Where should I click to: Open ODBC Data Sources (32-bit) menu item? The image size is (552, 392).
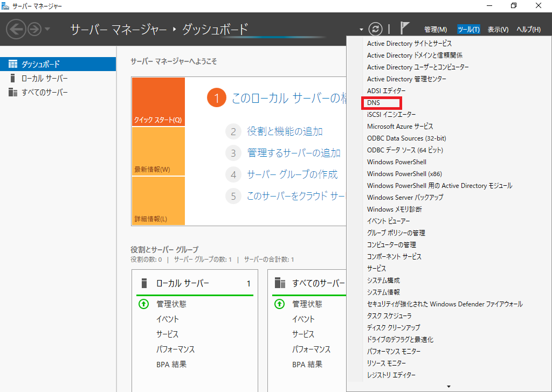[406, 138]
